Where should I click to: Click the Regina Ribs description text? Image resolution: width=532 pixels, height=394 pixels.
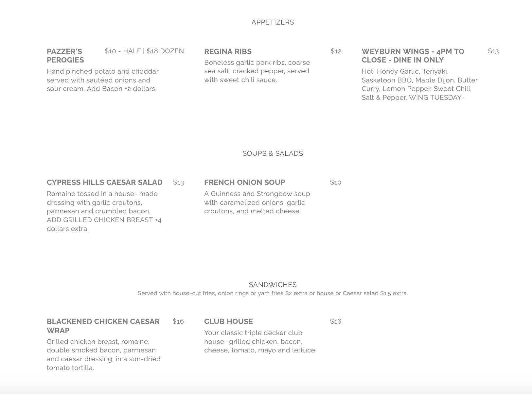[x=257, y=71]
